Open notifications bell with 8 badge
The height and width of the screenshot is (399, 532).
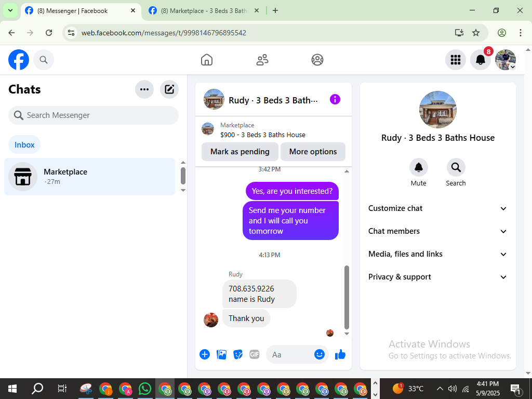coord(481,60)
